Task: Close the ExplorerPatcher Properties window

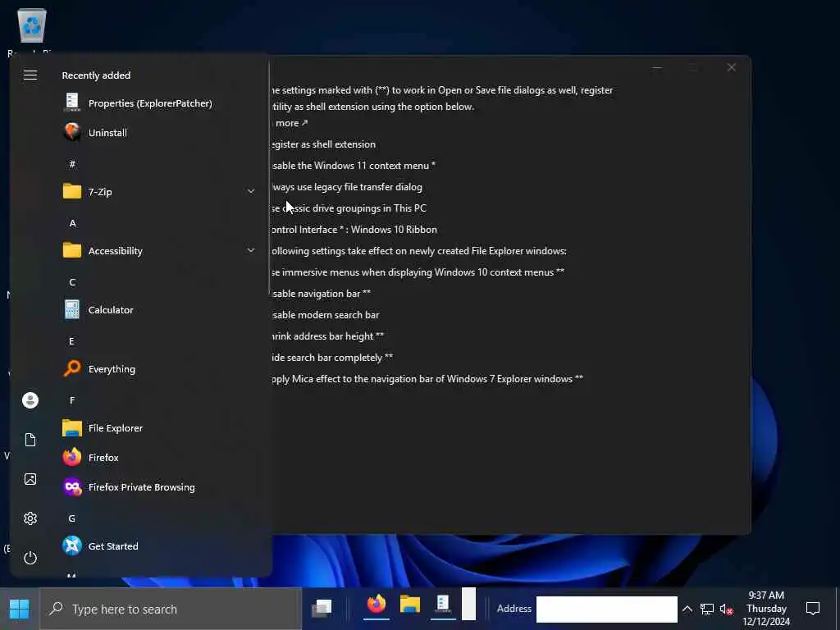Action: (x=731, y=67)
